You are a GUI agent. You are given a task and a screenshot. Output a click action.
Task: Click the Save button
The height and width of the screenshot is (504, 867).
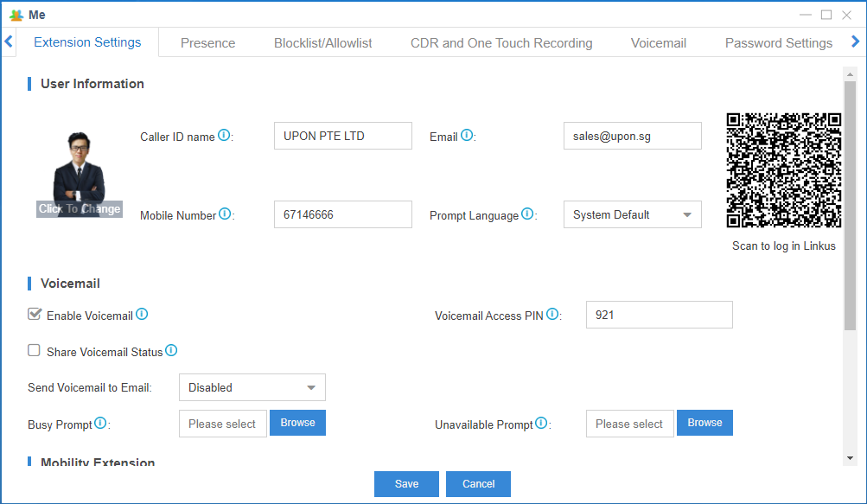coord(405,483)
